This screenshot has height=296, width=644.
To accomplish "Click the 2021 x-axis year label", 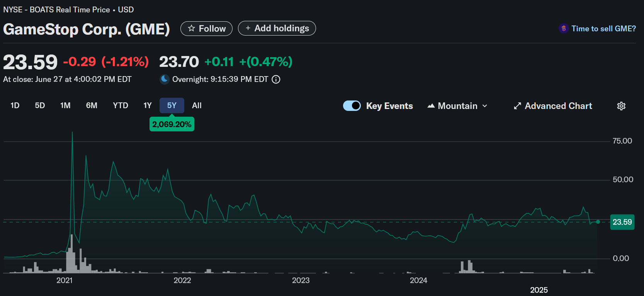I will tap(65, 280).
